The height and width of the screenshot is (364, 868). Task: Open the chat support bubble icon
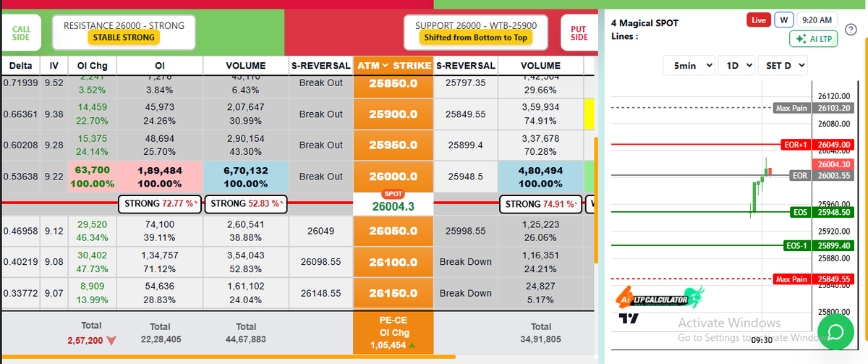pos(835,332)
